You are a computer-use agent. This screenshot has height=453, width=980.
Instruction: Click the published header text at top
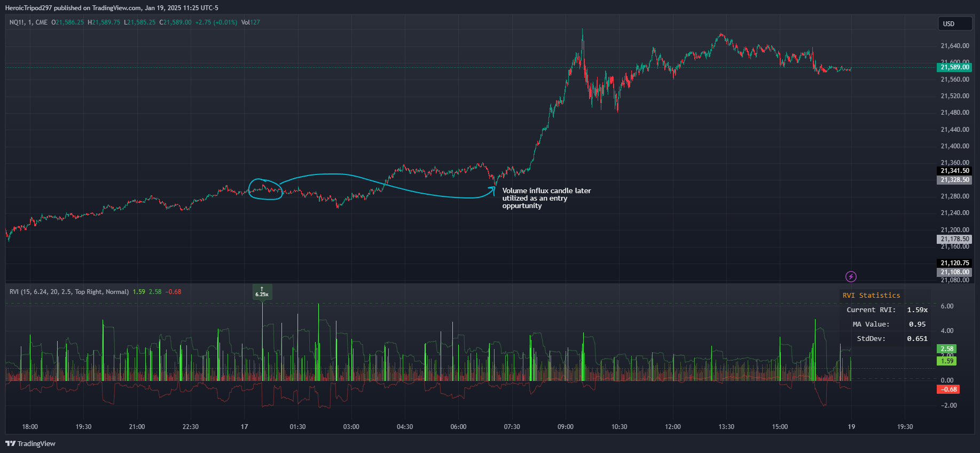112,8
